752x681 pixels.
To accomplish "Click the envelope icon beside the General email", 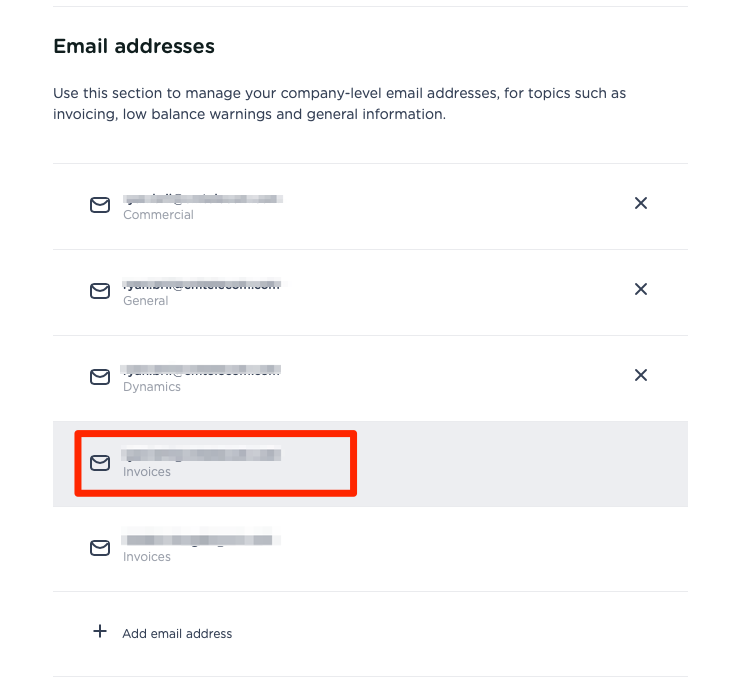I will click(x=100, y=291).
